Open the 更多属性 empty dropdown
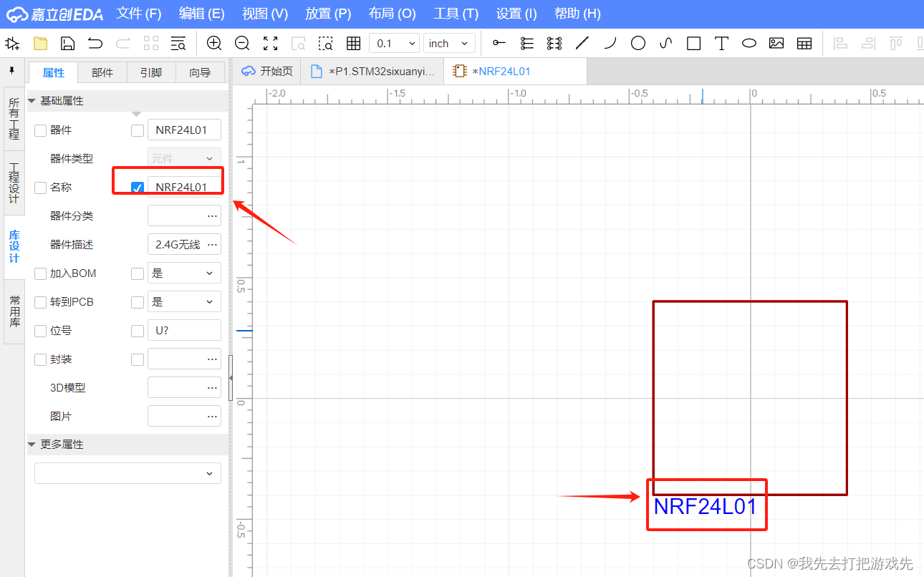The image size is (924, 577). (x=127, y=473)
